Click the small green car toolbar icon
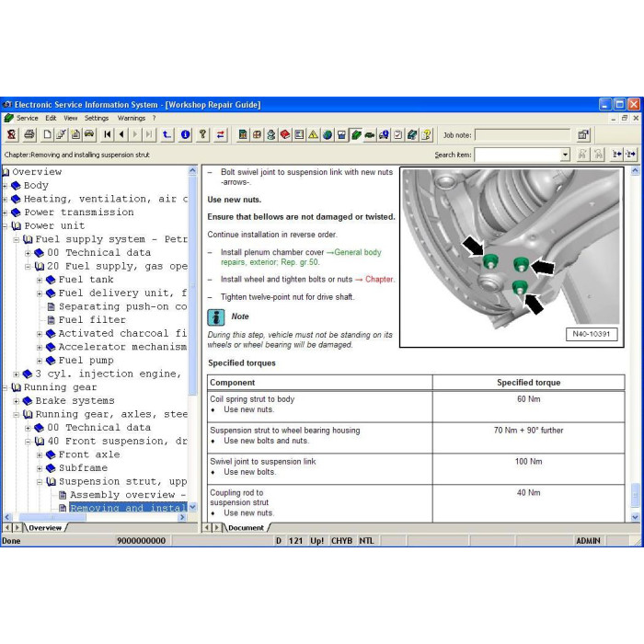Image resolution: width=644 pixels, height=644 pixels. (x=370, y=134)
